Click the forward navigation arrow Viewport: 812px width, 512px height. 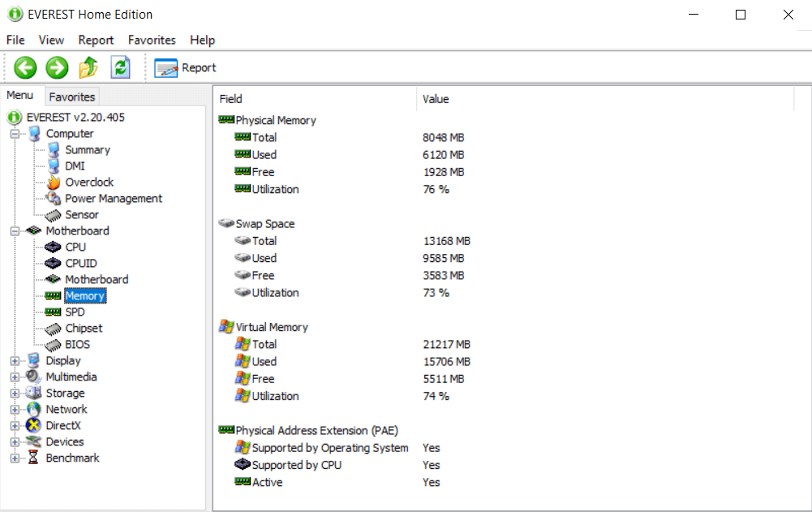pyautogui.click(x=56, y=67)
